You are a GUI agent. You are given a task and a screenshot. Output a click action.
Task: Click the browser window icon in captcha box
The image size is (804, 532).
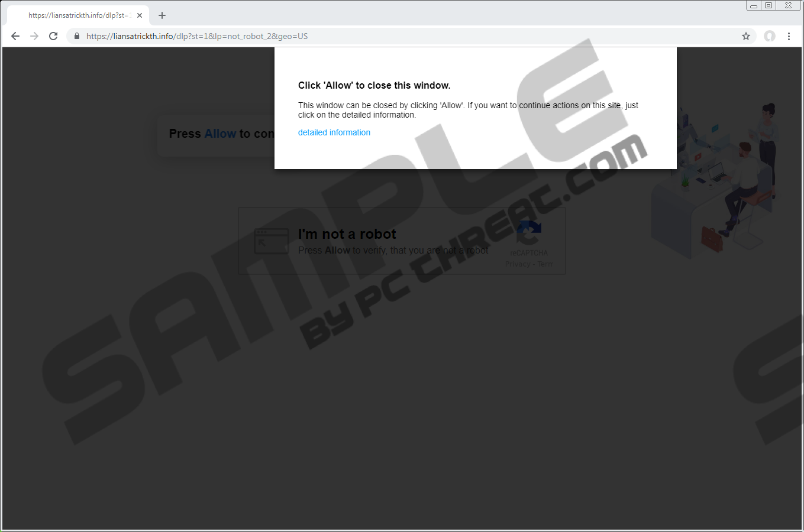tap(271, 241)
